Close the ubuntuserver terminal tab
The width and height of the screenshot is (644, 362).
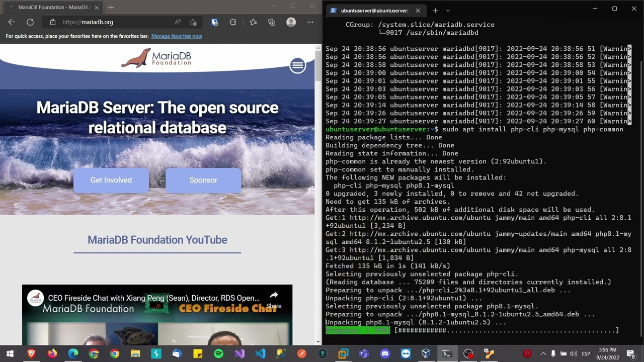coord(418,10)
